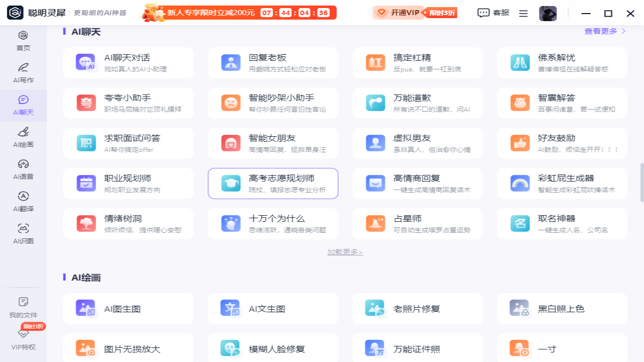Open 查看更多 for AI聊天

point(602,31)
